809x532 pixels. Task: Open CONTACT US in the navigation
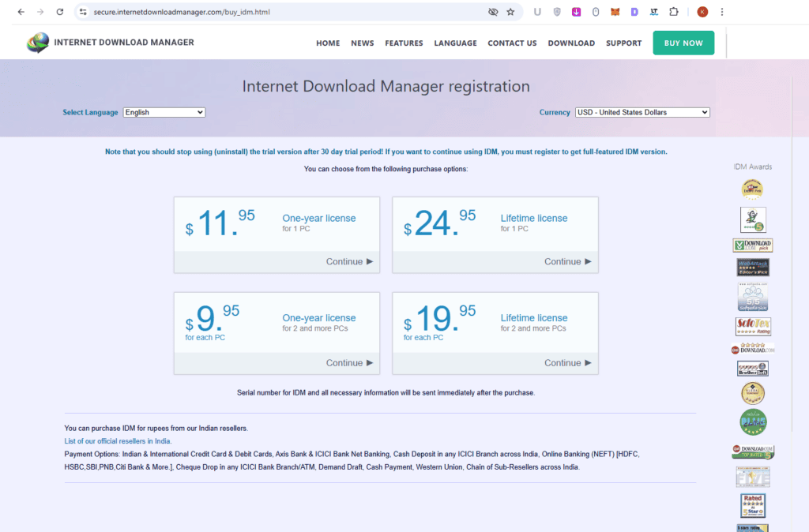512,43
